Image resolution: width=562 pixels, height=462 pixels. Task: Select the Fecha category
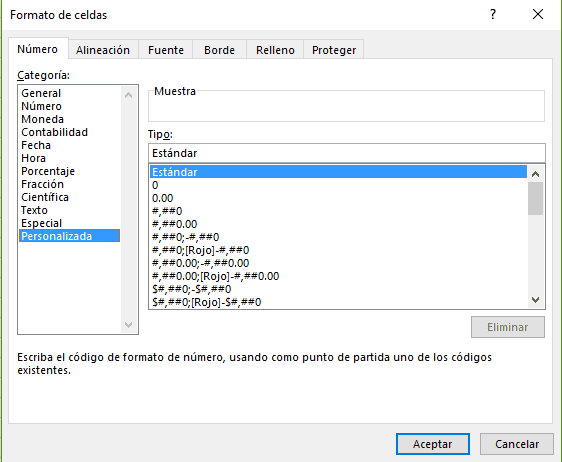[x=36, y=145]
